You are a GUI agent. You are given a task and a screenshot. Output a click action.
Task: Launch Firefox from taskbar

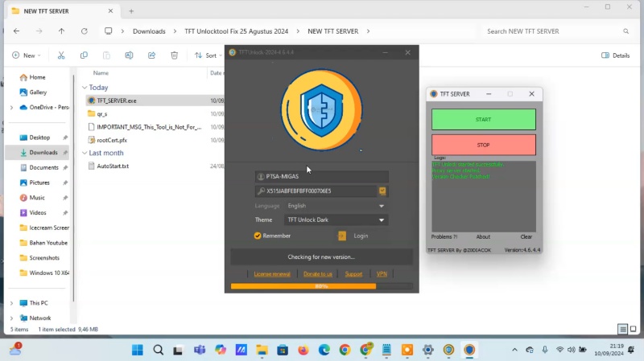click(x=303, y=350)
